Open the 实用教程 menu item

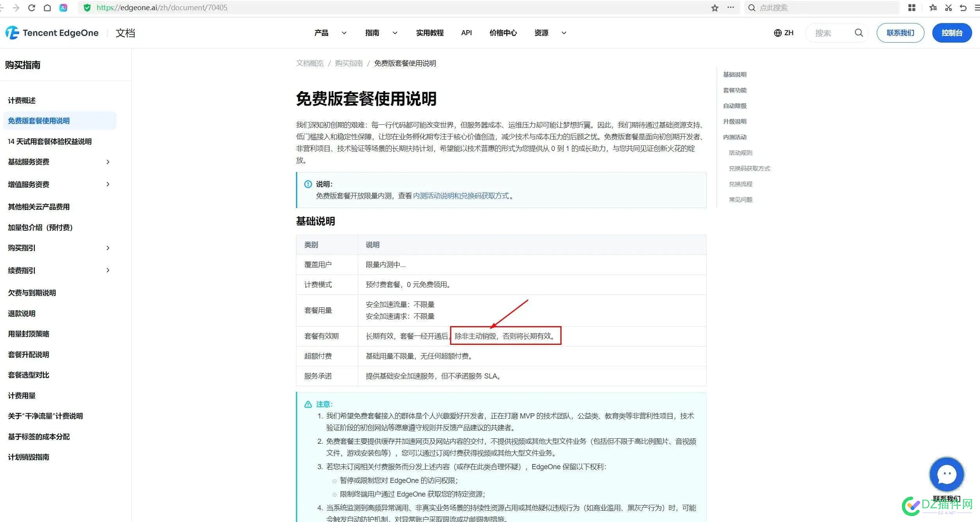coord(429,33)
